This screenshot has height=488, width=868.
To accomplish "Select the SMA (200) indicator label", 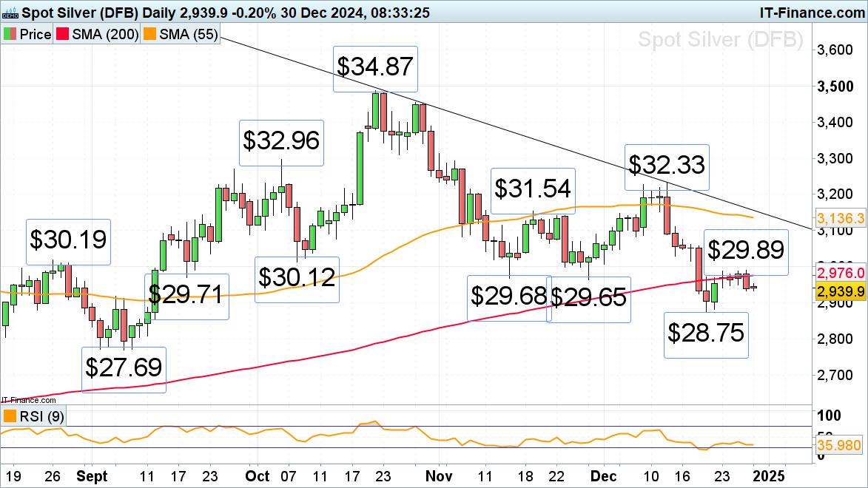I will 105,35.
